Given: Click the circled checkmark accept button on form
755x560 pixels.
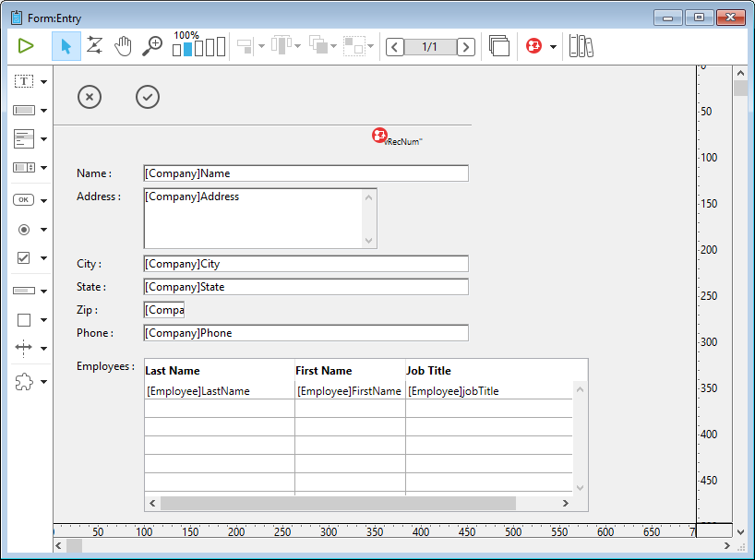Looking at the screenshot, I should point(148,97).
